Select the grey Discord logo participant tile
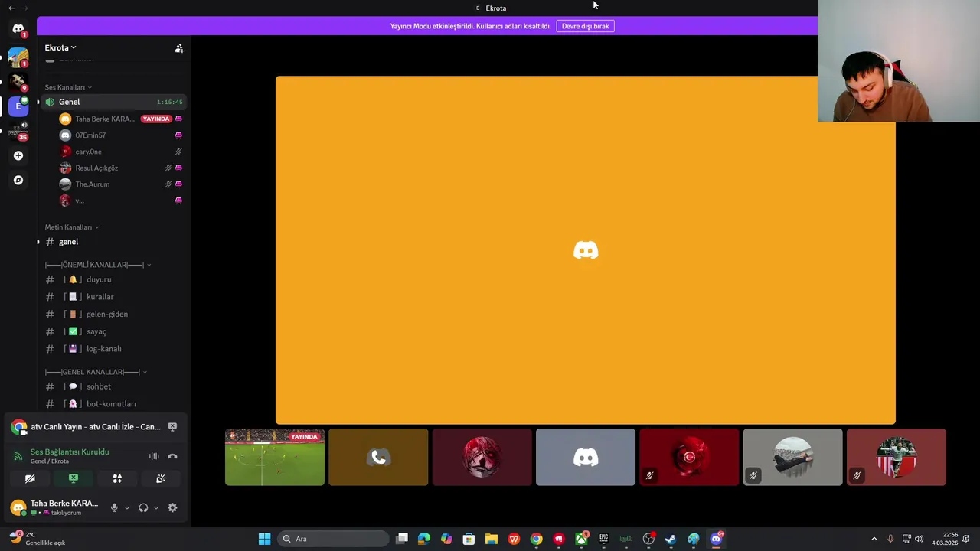980x551 pixels. [x=586, y=458]
